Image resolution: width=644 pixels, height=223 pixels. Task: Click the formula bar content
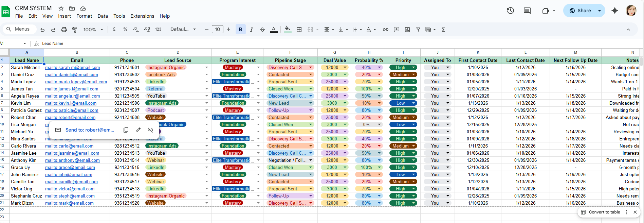[x=53, y=44]
